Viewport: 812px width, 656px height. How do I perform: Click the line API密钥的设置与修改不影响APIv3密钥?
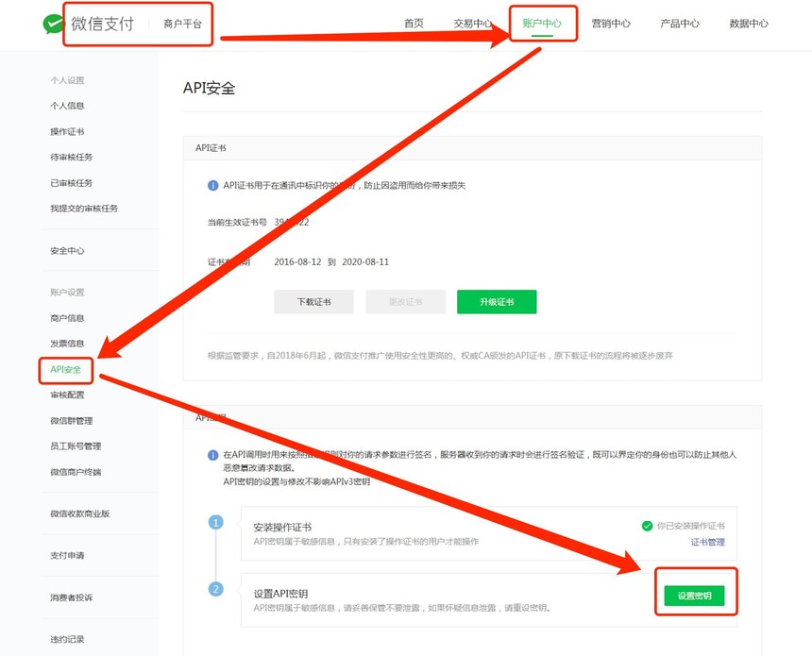296,481
